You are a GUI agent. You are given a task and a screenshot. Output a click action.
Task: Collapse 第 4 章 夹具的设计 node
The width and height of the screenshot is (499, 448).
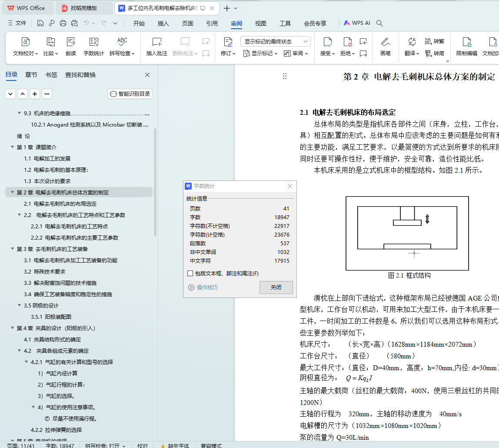click(12, 328)
